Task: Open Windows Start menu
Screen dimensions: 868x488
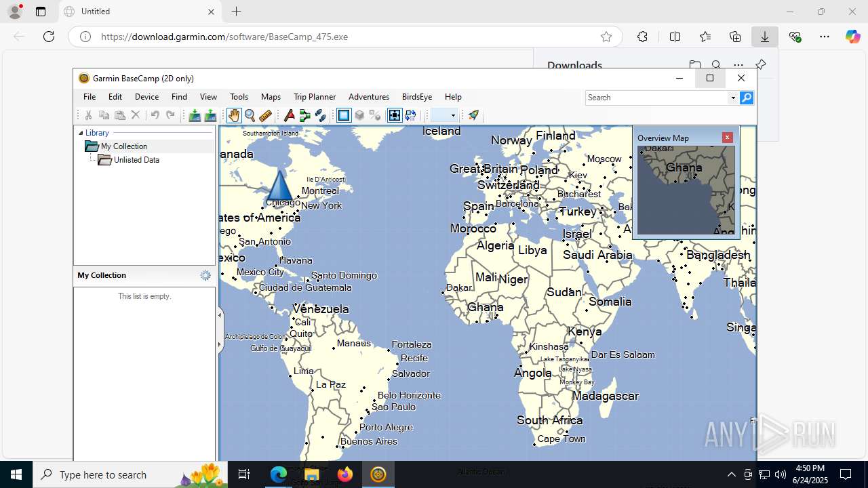Action: [x=16, y=474]
